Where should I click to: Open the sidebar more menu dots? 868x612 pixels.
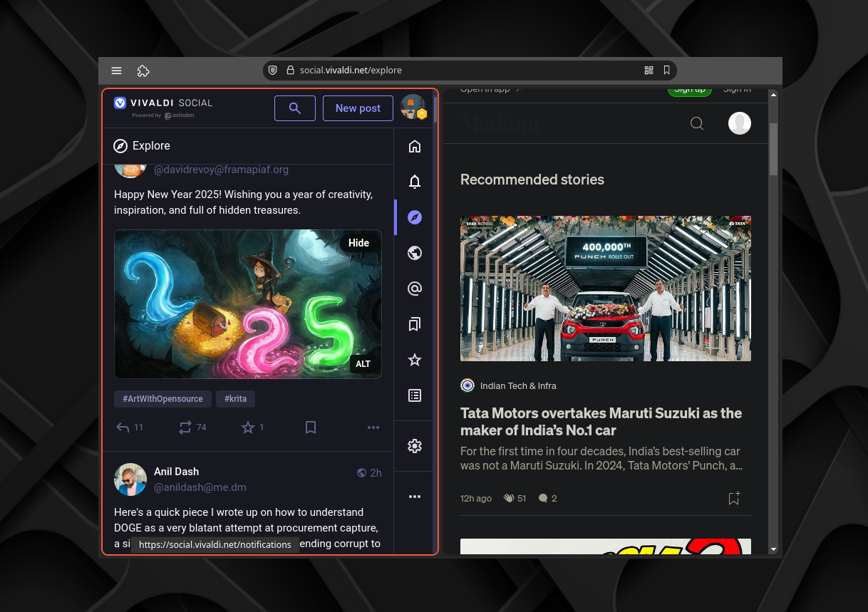pos(415,497)
